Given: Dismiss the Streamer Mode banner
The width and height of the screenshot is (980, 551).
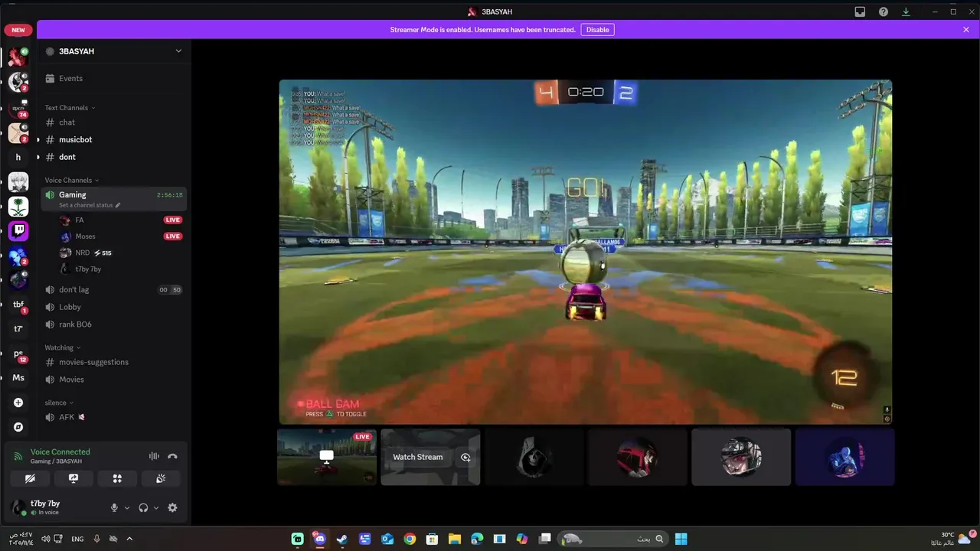Looking at the screenshot, I should tap(966, 30).
